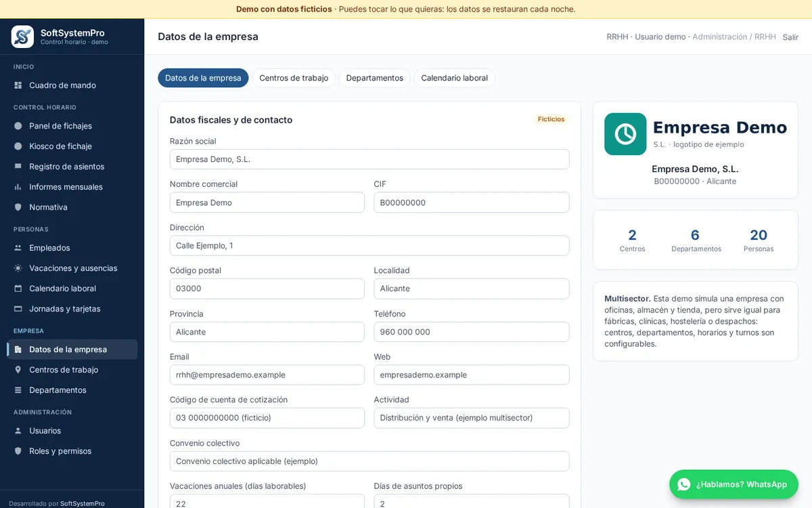Click the SoftSystemPro developer link in footer
Screen dimensions: 812x508
[83, 503]
